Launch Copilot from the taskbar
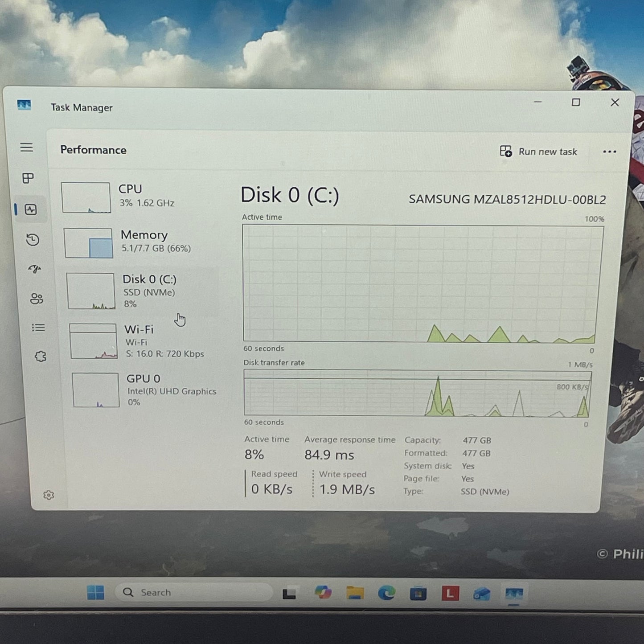The image size is (644, 644). 323,592
